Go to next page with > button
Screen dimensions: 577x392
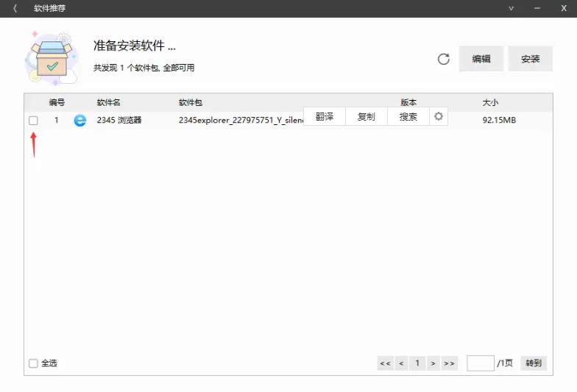(433, 363)
